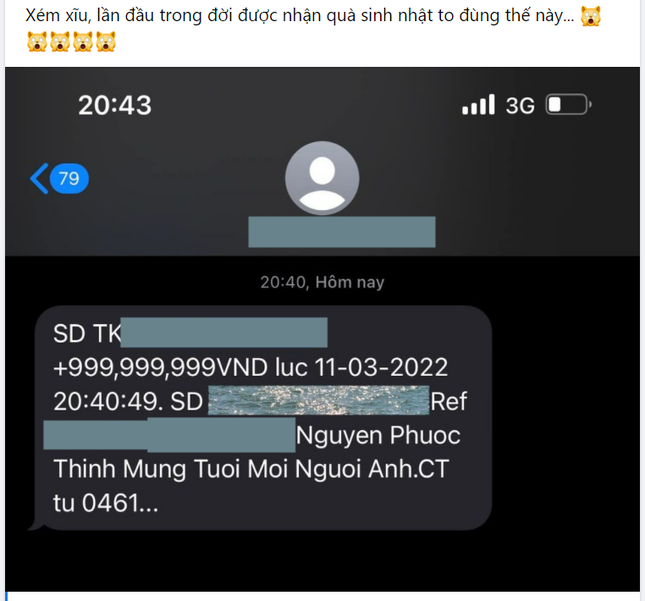This screenshot has width=645, height=601.
Task: Click the last cat emoji on second line
Action: tap(106, 42)
